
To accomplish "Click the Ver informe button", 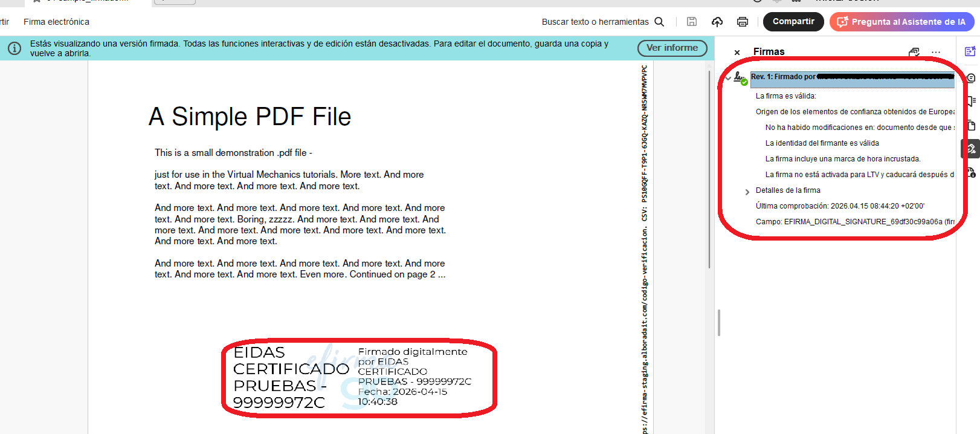I will pyautogui.click(x=672, y=48).
